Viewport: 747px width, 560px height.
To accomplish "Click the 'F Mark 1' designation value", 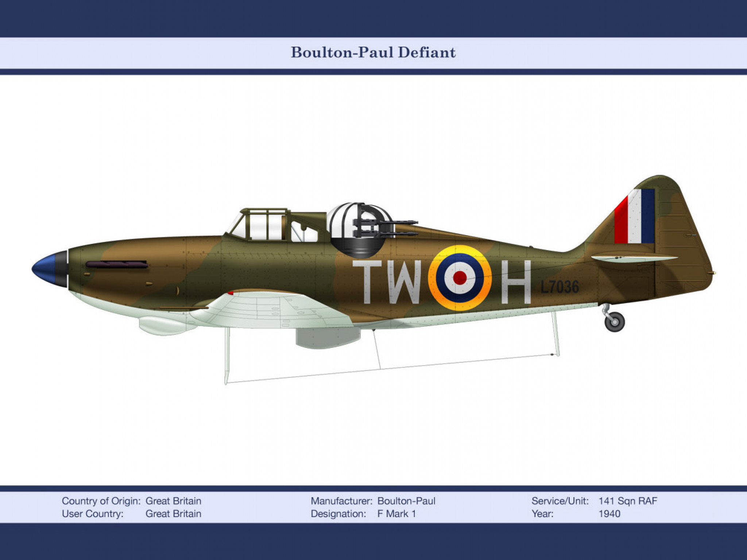I will [396, 514].
